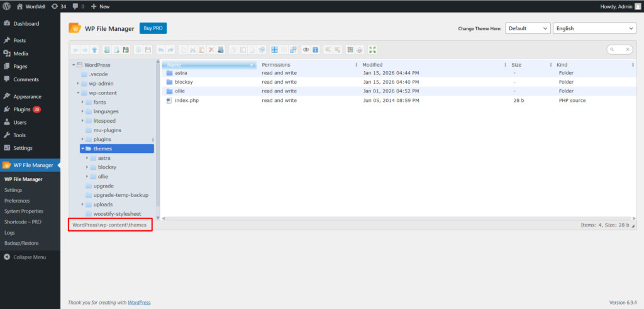This screenshot has width=644, height=309.
Task: Create a new folder using the toolbar icon
Action: [107, 50]
